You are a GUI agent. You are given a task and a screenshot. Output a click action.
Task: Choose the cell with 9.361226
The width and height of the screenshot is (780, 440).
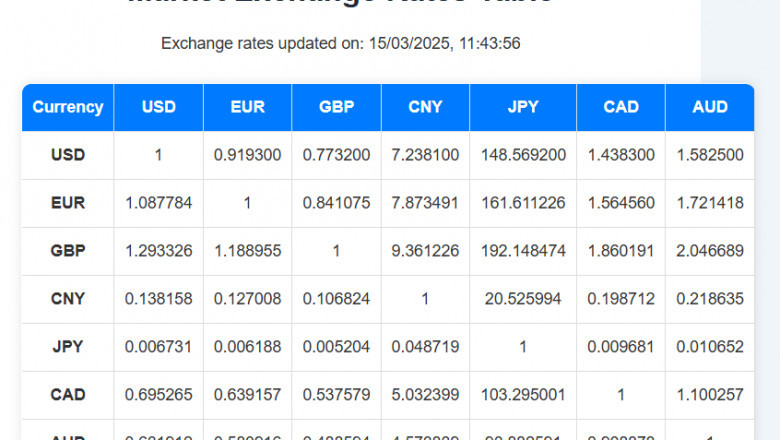[x=425, y=251]
